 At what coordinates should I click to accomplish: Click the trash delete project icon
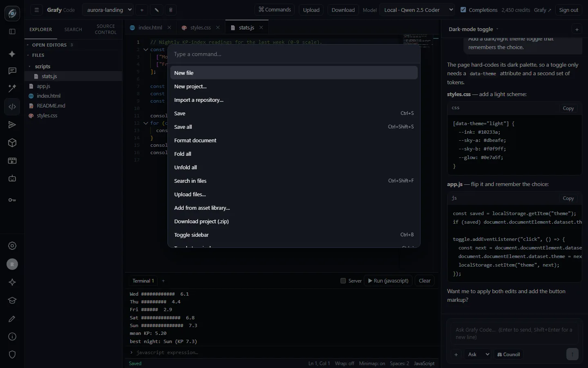point(171,10)
